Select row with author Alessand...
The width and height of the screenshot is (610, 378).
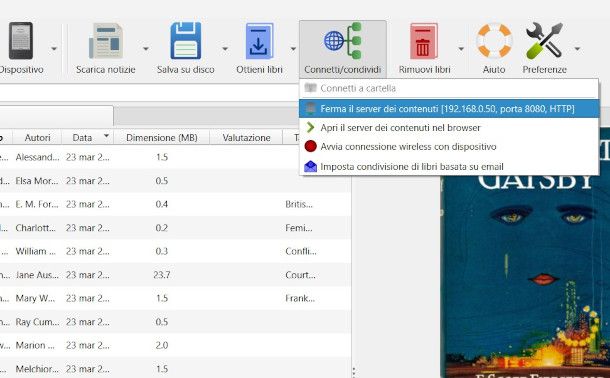click(x=175, y=157)
